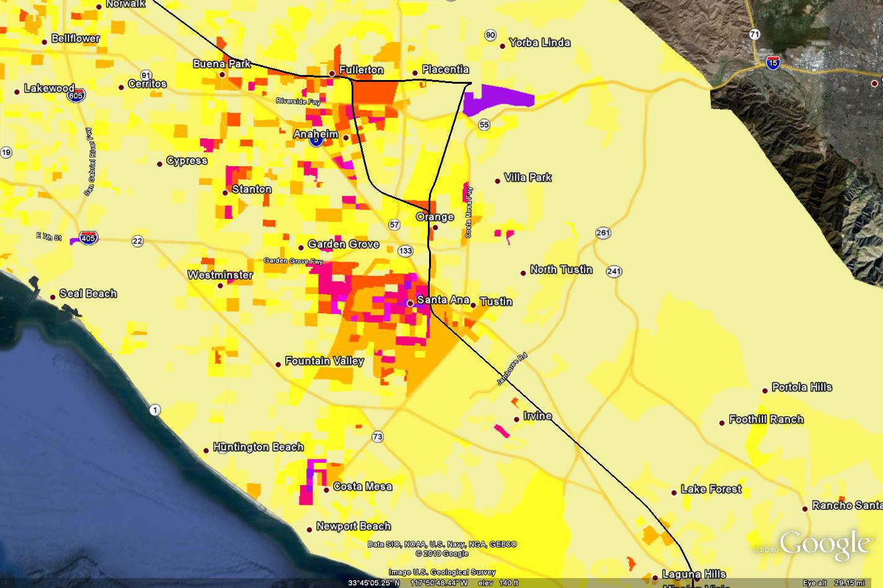883x588 pixels.
Task: Select the Route 73 highway shield
Action: click(x=378, y=437)
